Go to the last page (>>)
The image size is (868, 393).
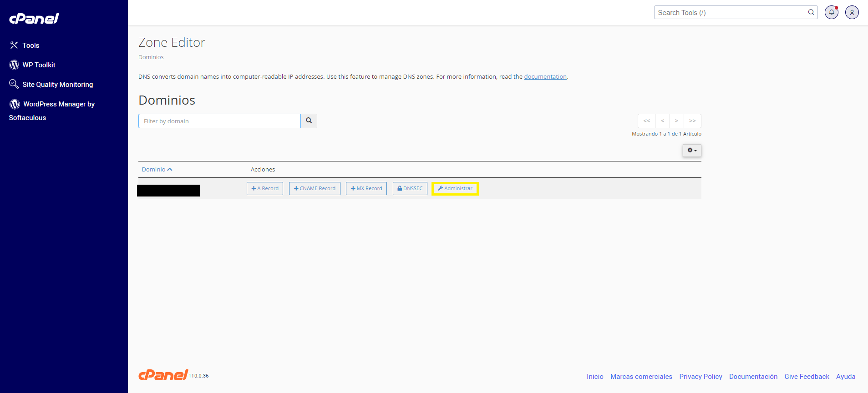point(692,121)
